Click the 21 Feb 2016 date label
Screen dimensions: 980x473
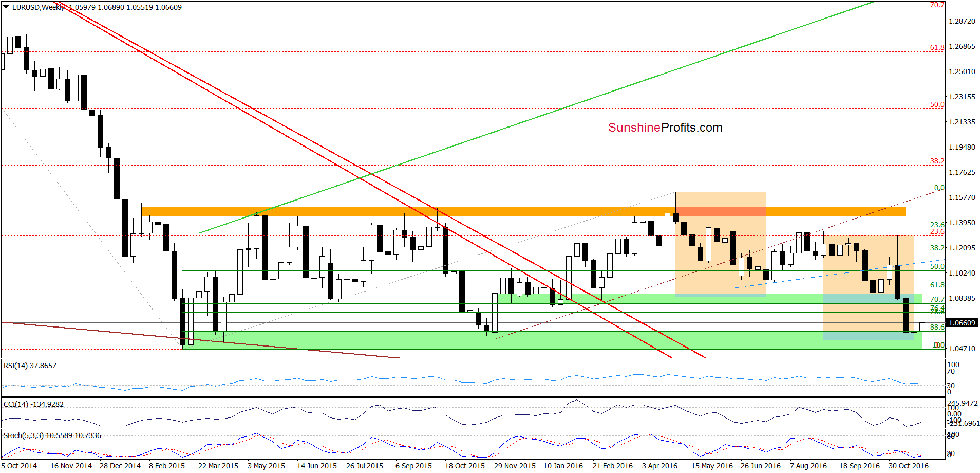pyautogui.click(x=613, y=466)
